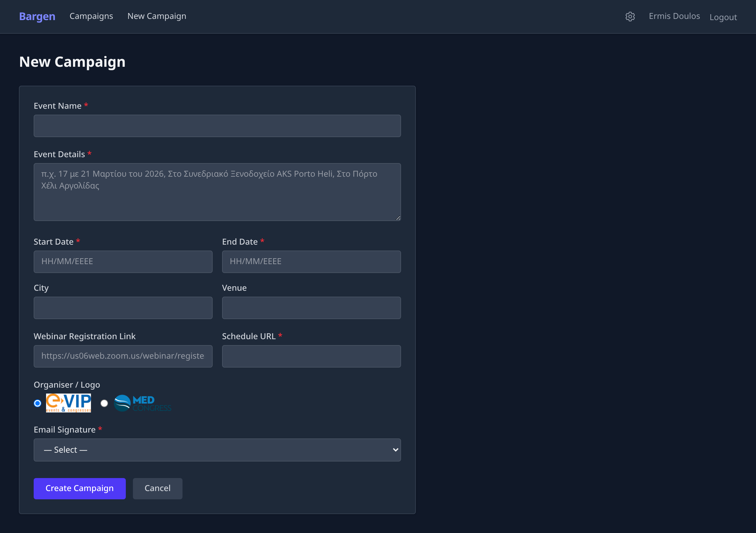Viewport: 756px width, 533px height.
Task: Open the Ermis Doulos user profile link
Action: pyautogui.click(x=674, y=16)
